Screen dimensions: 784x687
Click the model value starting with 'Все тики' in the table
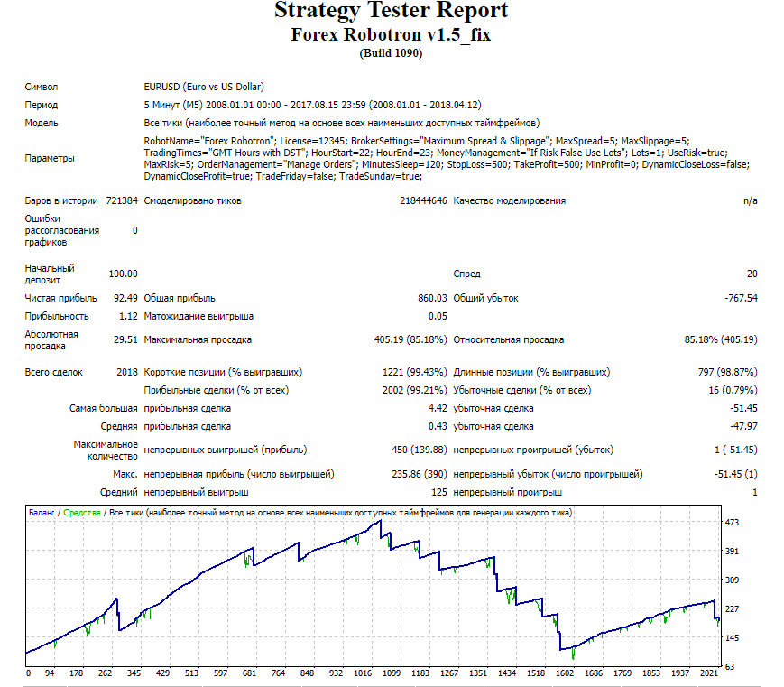click(342, 123)
